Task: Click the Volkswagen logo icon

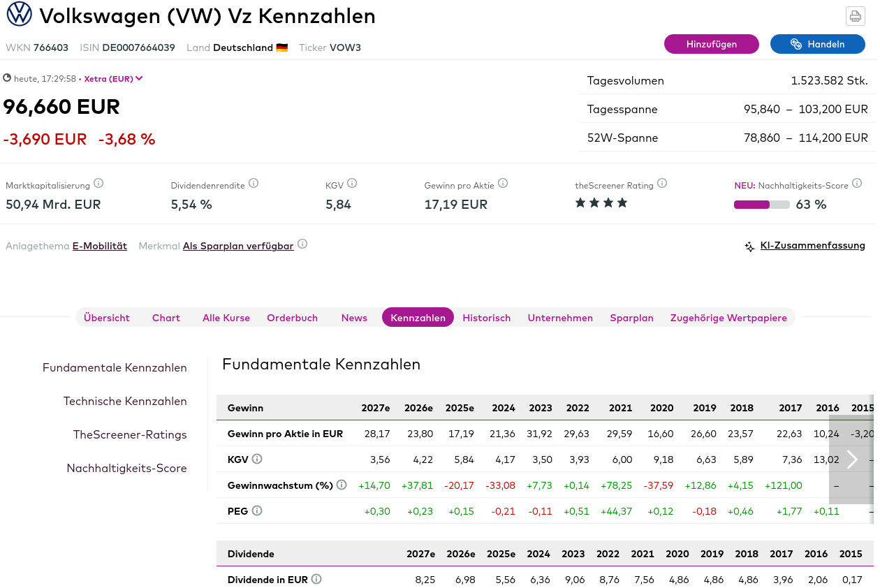Action: [x=19, y=15]
